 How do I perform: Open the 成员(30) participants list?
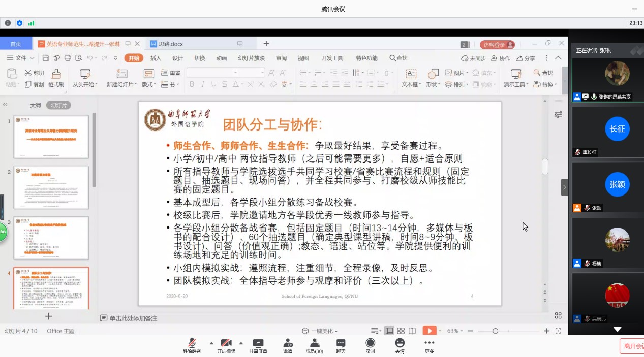click(314, 344)
